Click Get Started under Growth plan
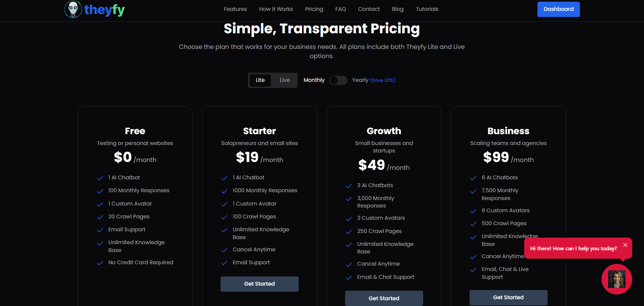Screen dimensions: 644x306 click(384, 298)
